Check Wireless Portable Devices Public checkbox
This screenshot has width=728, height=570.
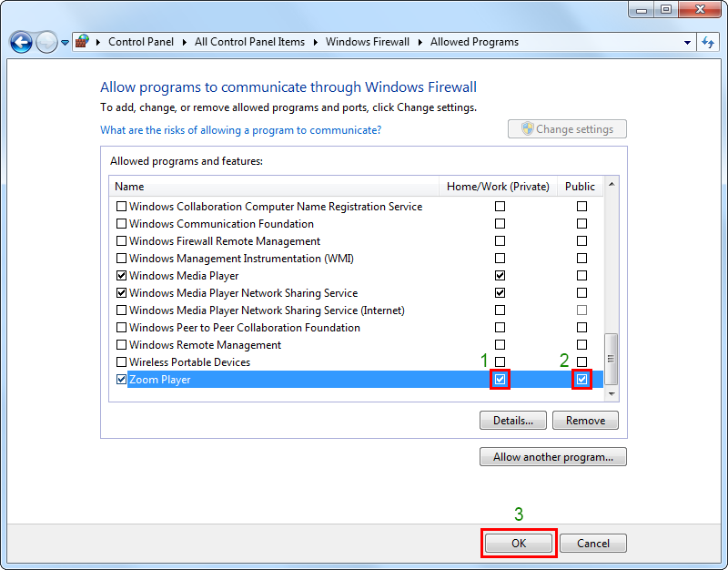[581, 361]
